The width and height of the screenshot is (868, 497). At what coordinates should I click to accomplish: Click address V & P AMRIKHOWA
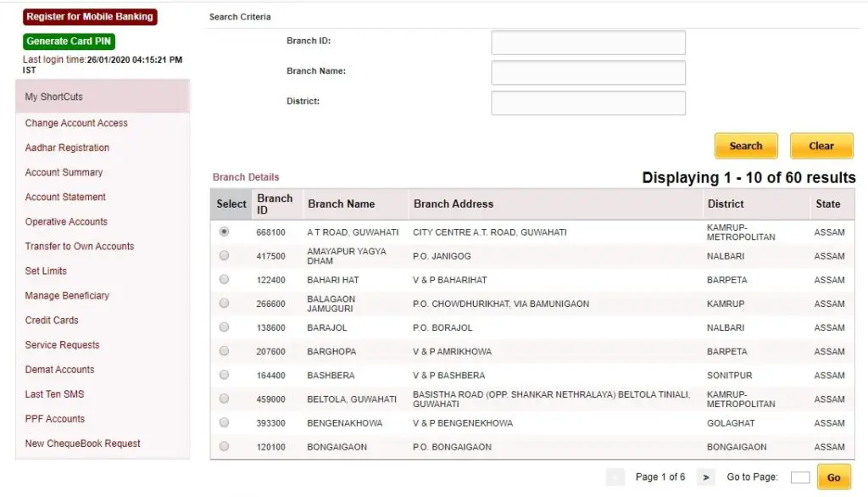(x=452, y=352)
